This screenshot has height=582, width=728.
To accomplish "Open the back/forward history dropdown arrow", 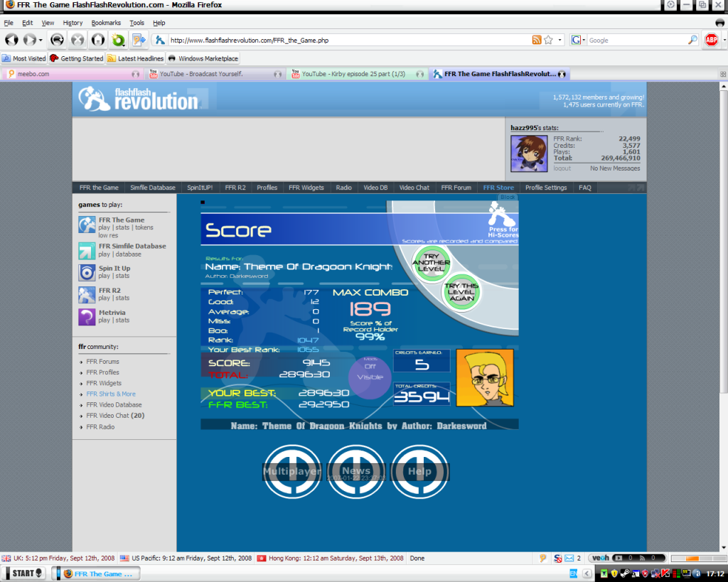I will [41, 41].
